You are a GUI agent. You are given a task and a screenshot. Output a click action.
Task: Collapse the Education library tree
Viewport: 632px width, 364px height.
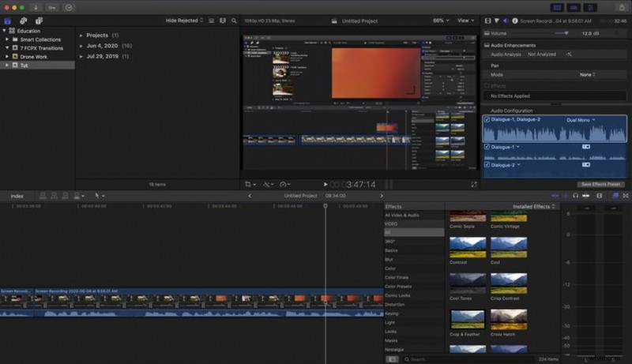(x=4, y=31)
